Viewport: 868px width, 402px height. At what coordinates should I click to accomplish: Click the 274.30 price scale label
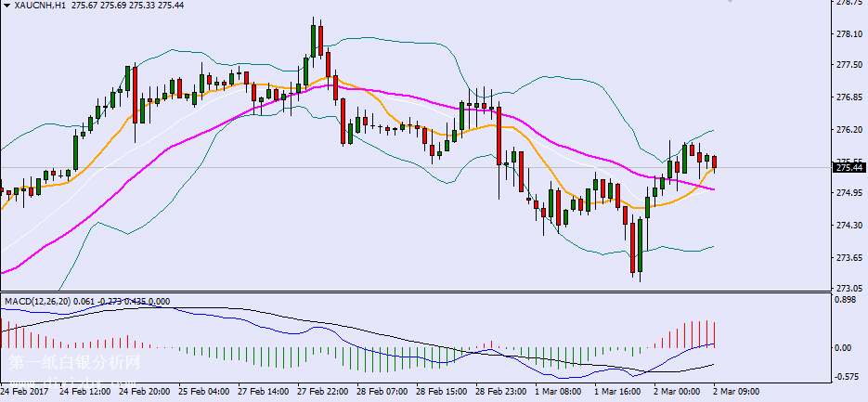849,226
